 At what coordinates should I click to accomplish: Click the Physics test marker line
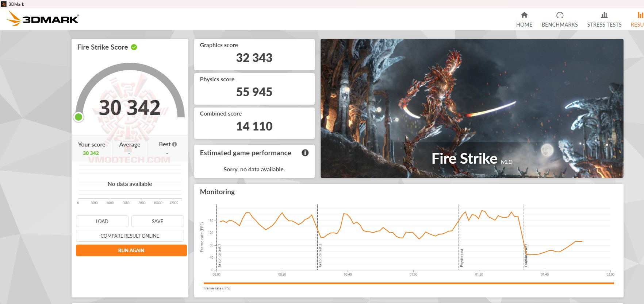(459, 237)
